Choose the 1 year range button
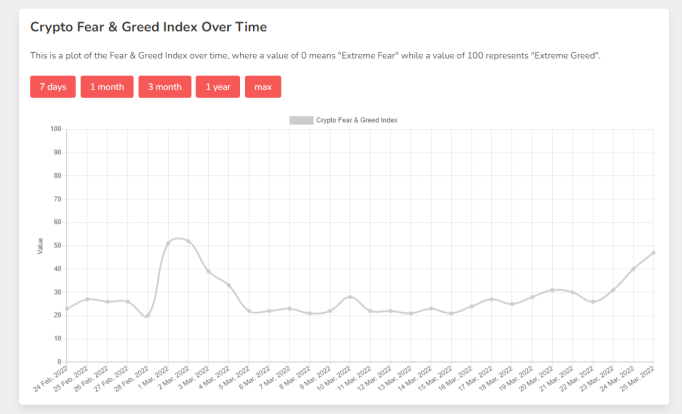This screenshot has height=414, width=682. (x=218, y=87)
